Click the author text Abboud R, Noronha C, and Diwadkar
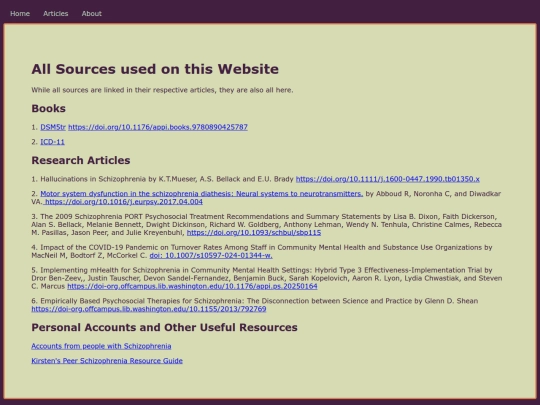Viewport: 540px width, 405px height. coord(438,194)
